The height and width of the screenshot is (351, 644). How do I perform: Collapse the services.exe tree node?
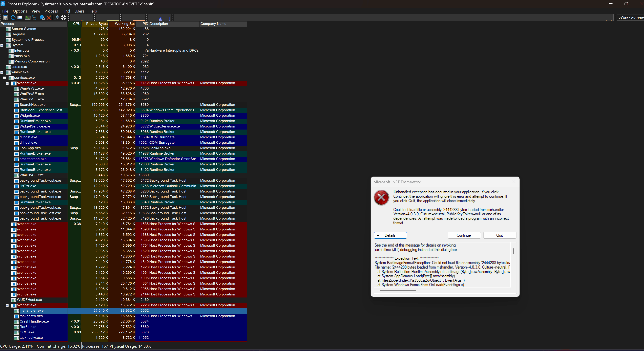(5, 78)
